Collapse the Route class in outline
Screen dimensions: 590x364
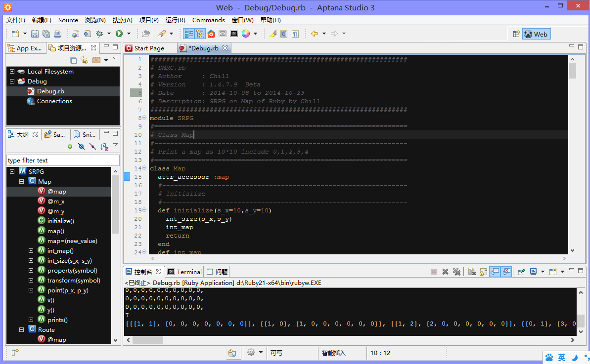(21, 329)
